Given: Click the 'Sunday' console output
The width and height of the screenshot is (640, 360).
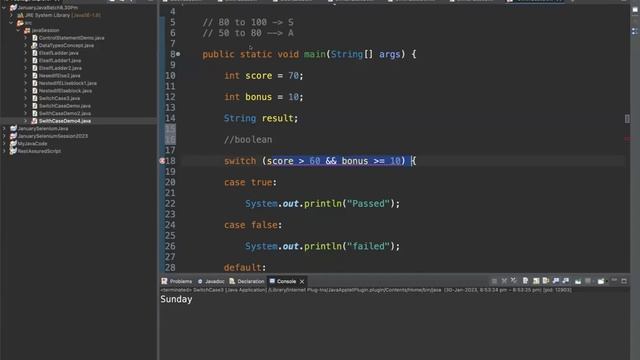Looking at the screenshot, I should 176,299.
